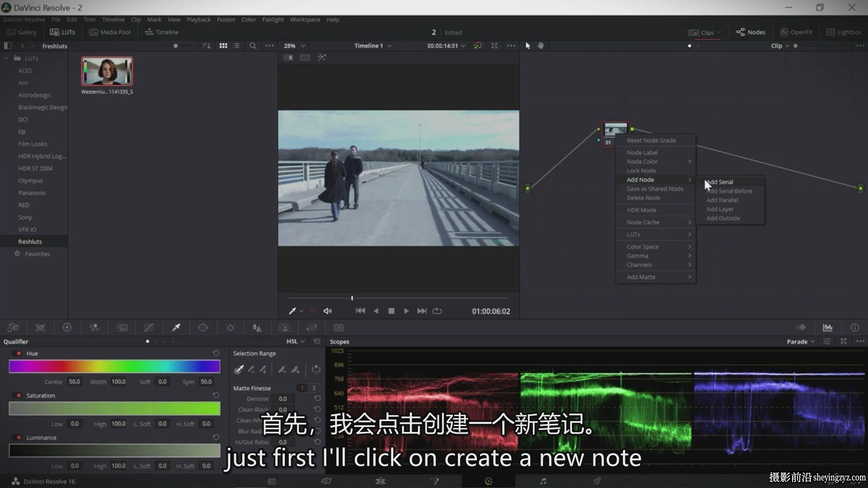Toggle the LUTs panel button
Image resolution: width=868 pixels, height=488 pixels.
[x=63, y=32]
